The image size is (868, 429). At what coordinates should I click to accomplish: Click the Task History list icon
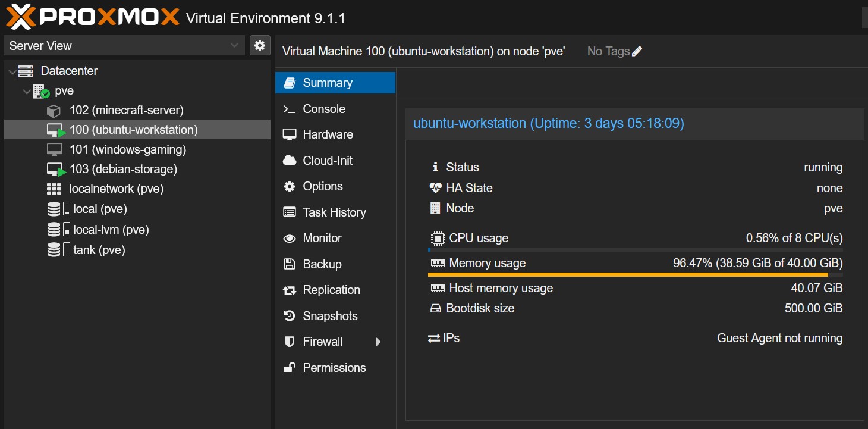(x=290, y=212)
